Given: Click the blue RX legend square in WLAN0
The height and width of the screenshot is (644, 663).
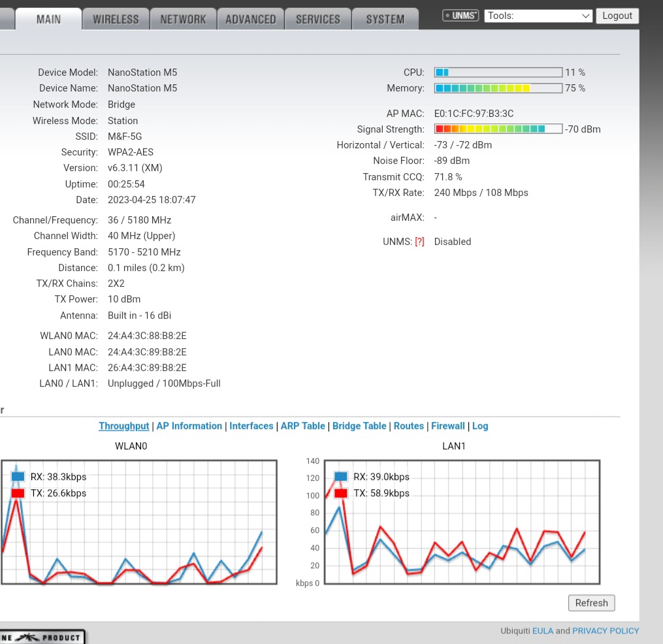Looking at the screenshot, I should coord(18,477).
